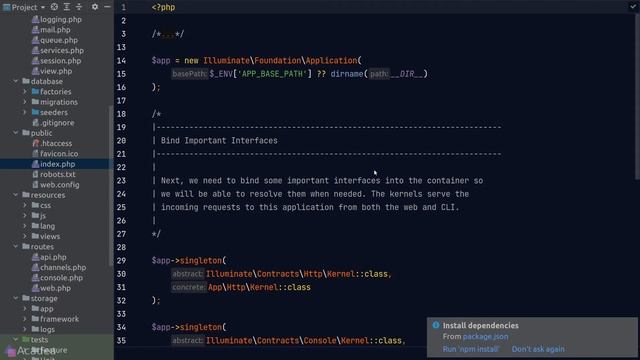Open session.php file
The height and width of the screenshot is (360, 640).
pyautogui.click(x=60, y=60)
